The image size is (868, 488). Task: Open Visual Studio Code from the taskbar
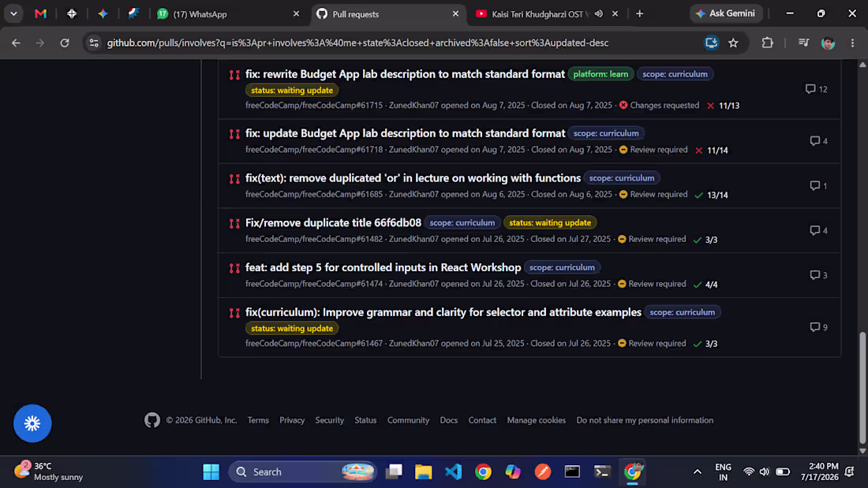[x=454, y=472]
